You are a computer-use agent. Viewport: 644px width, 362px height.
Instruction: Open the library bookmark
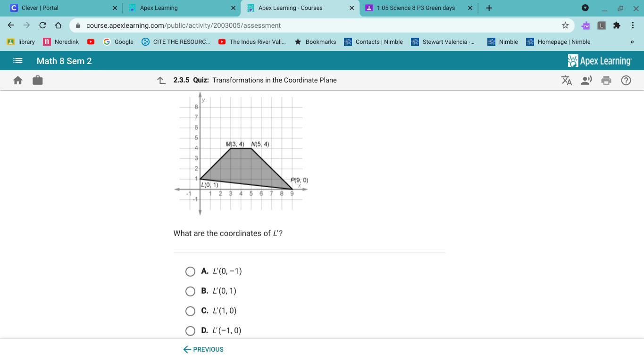coord(21,42)
